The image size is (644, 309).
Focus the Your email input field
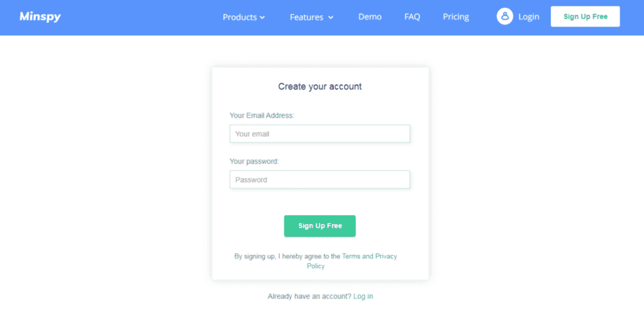point(319,134)
